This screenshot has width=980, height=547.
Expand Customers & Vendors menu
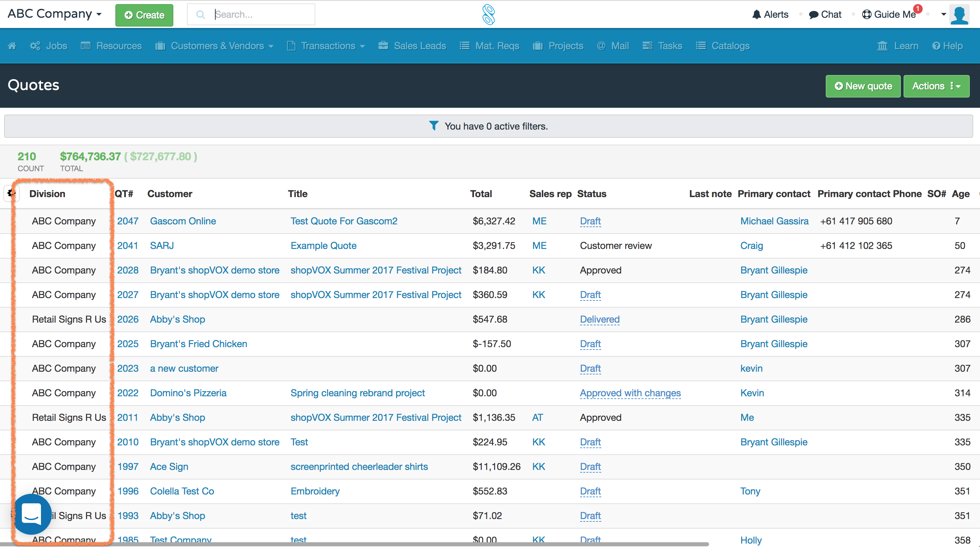(x=215, y=46)
